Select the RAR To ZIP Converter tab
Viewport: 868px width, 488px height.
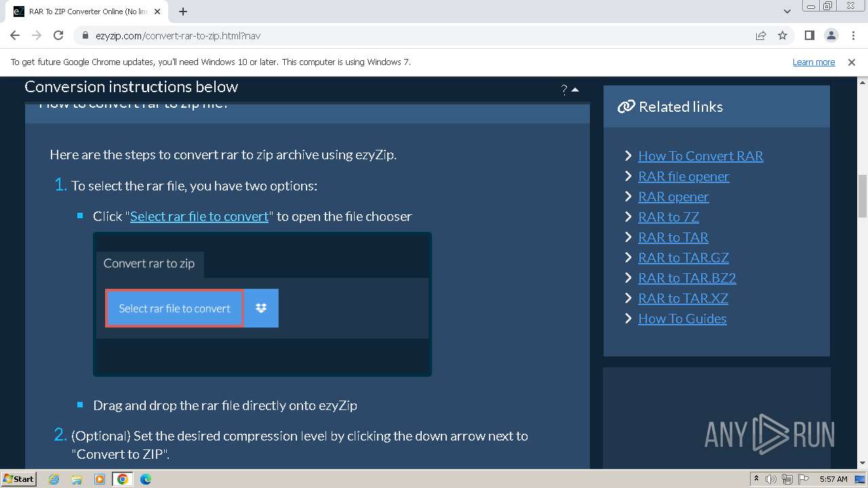pyautogui.click(x=88, y=12)
